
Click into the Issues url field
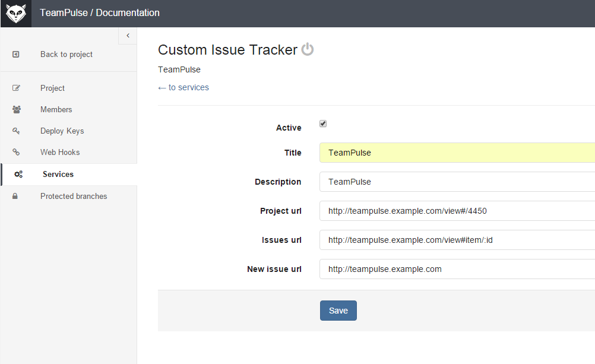coord(457,240)
